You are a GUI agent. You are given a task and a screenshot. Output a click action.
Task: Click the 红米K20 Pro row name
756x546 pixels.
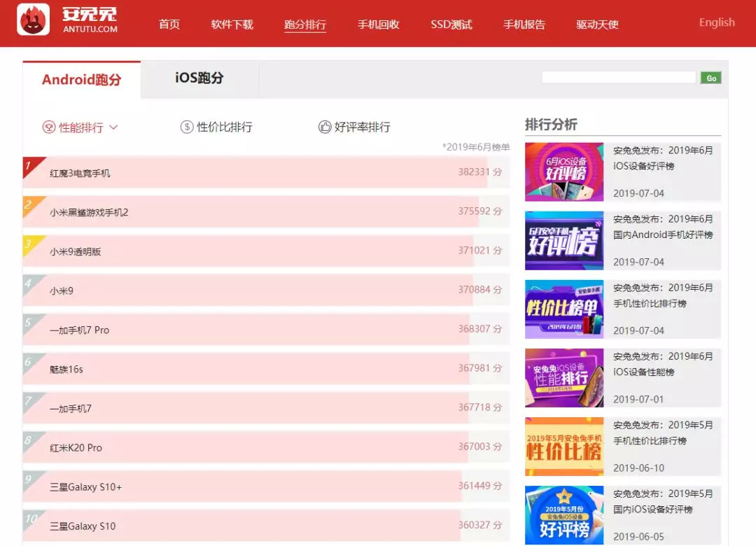click(x=76, y=447)
